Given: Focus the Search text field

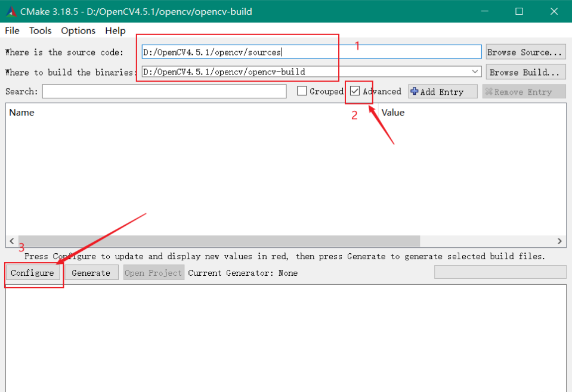Looking at the screenshot, I should [164, 91].
